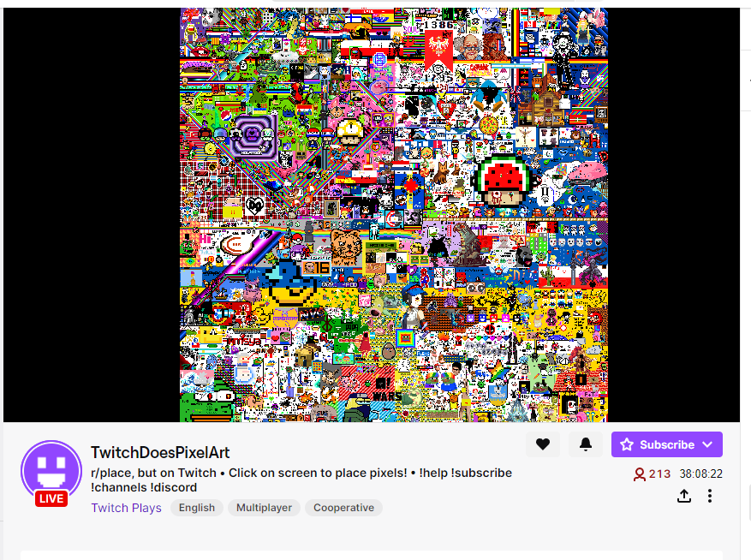The image size is (751, 560).
Task: Open the Twitch Plays category link
Action: 126,508
